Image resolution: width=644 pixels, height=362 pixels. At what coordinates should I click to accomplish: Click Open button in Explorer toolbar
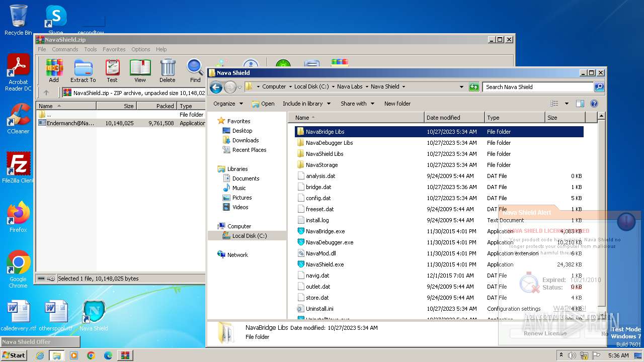(263, 104)
